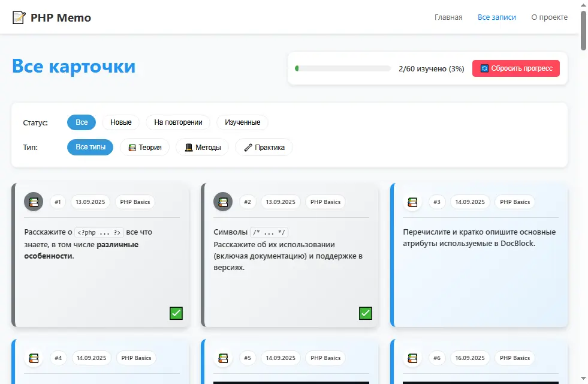588x384 pixels.
Task: Click the books icon on card #4
Action: coord(34,358)
